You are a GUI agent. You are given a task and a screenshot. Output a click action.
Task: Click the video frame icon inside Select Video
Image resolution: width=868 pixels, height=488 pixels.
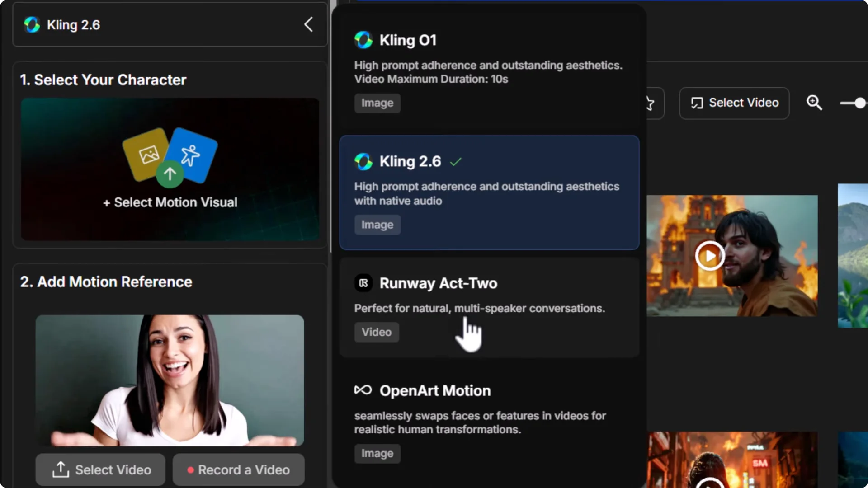coord(697,103)
